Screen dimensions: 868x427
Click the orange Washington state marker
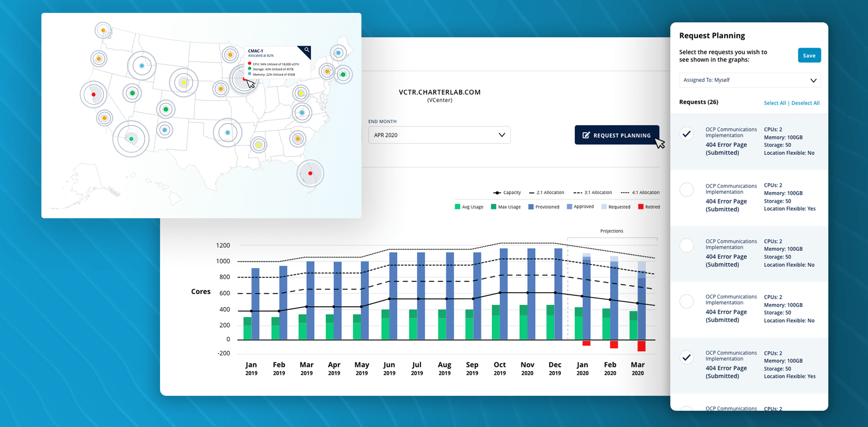point(103,30)
